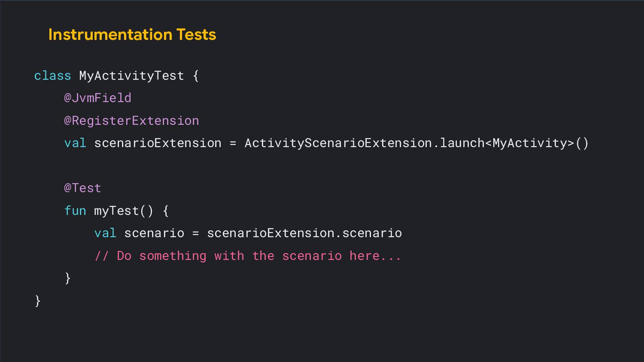Click the "Instrumentation Tests" slide title
Image resolution: width=644 pixels, height=362 pixels.
[x=132, y=35]
